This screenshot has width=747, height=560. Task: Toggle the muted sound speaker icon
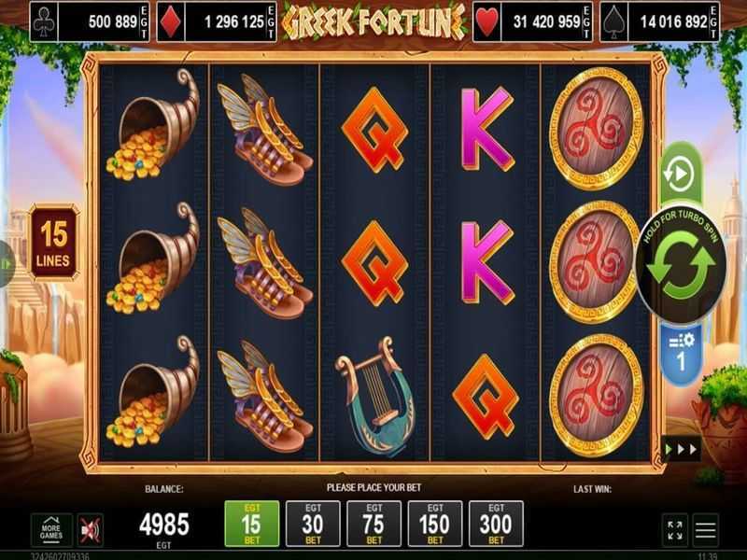tap(90, 529)
